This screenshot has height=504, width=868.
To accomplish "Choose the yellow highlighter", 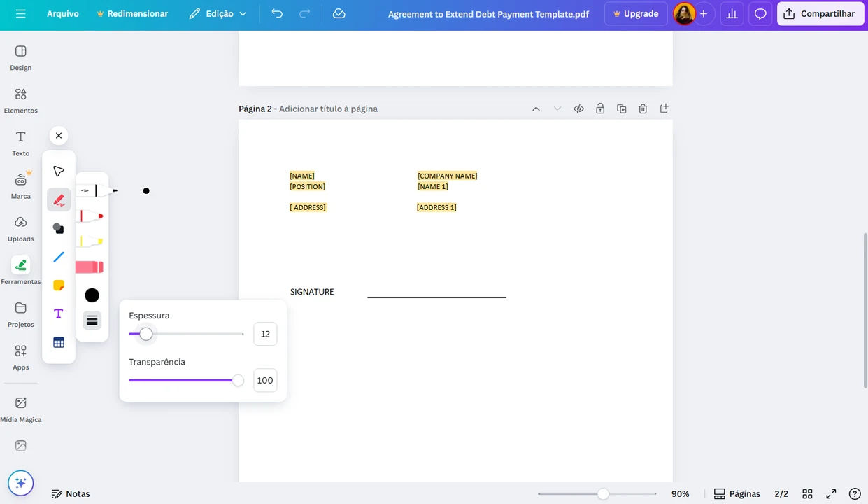I will click(90, 241).
